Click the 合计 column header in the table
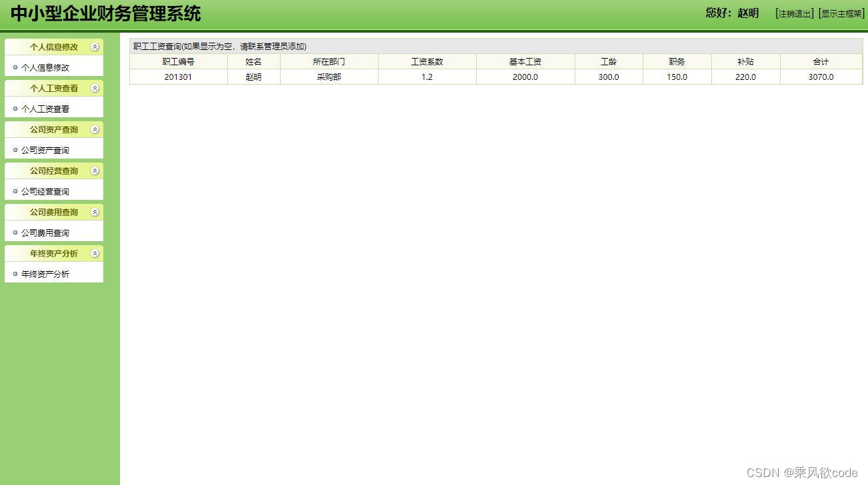Image resolution: width=868 pixels, height=485 pixels. click(821, 61)
